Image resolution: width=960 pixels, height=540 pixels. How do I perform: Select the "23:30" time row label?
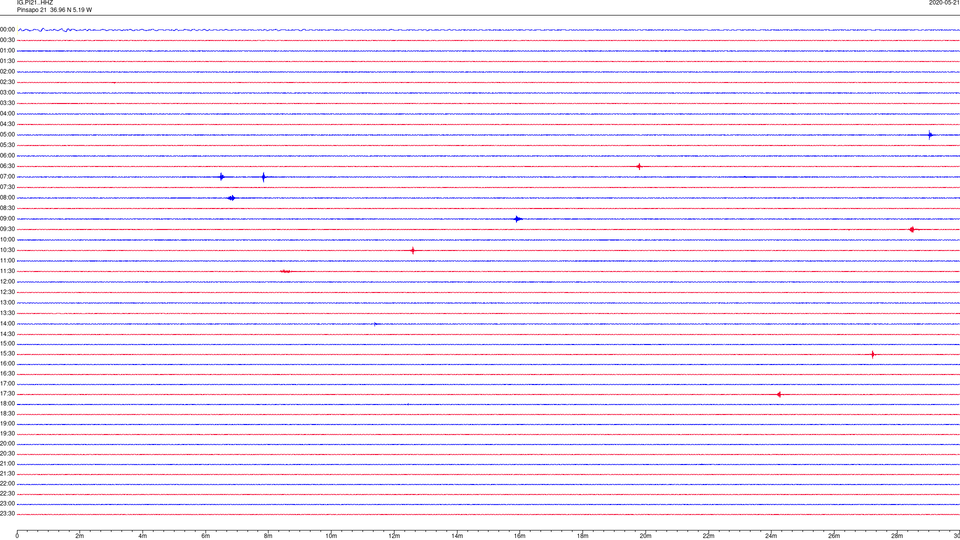pyautogui.click(x=7, y=514)
